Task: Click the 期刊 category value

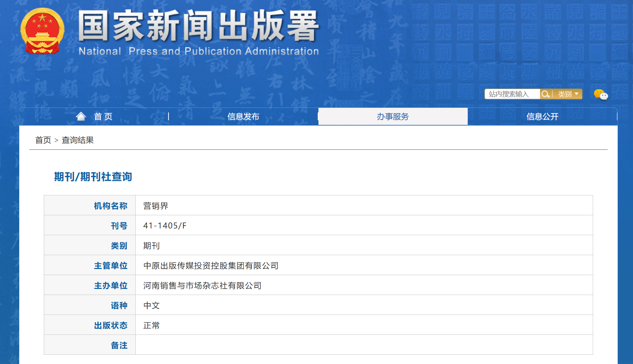Action: (151, 246)
